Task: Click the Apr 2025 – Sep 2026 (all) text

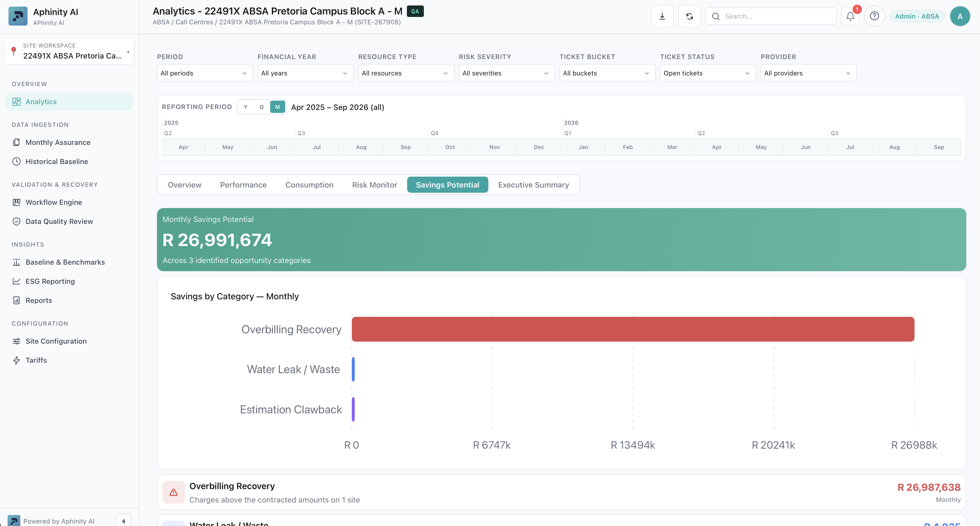Action: (x=337, y=107)
